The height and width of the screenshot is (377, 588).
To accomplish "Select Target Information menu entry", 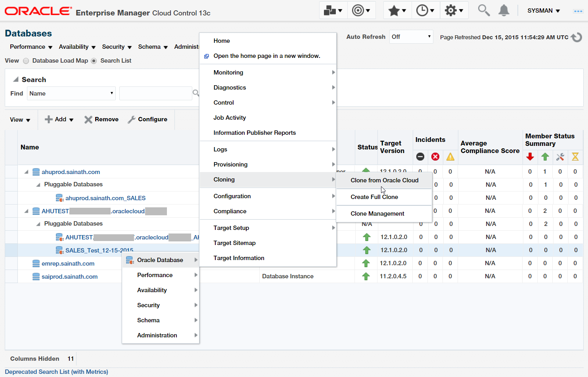I will (268, 258).
